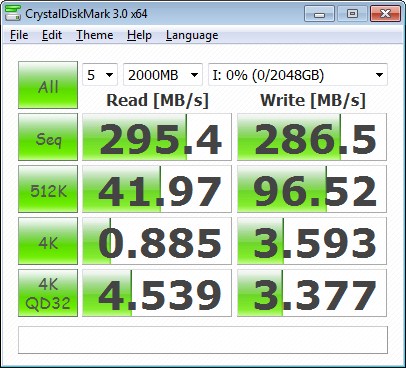Run the 4K QD32 test

tap(48, 293)
